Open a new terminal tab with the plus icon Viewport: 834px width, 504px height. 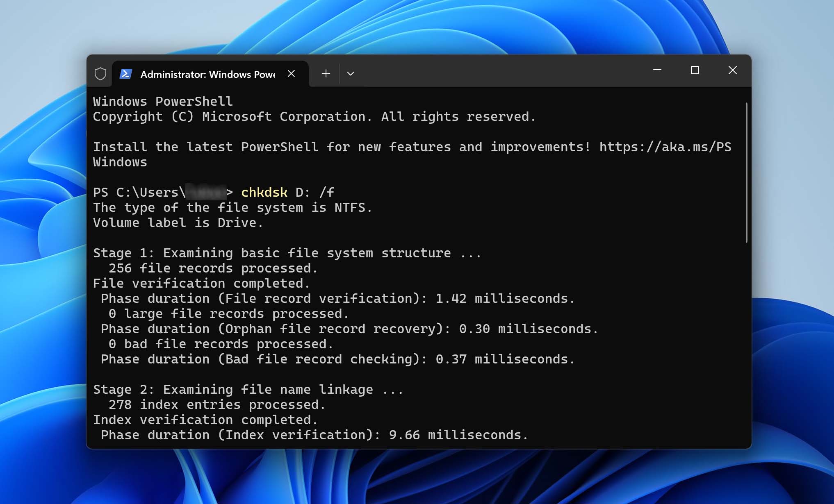coord(326,73)
